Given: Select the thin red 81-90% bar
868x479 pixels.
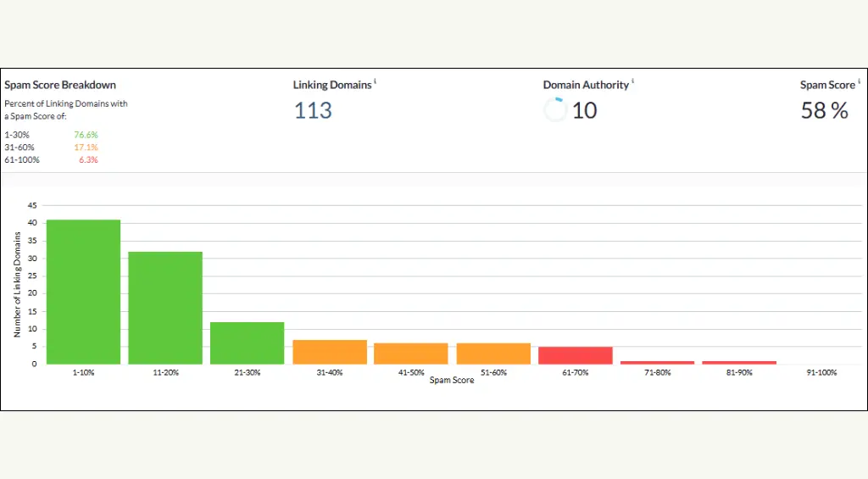Looking at the screenshot, I should (x=739, y=362).
